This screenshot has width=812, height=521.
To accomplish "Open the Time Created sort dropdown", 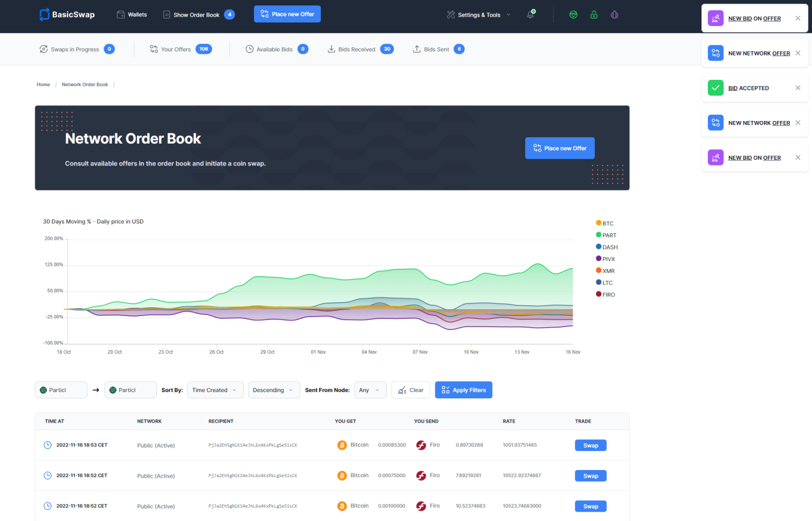I will point(216,390).
